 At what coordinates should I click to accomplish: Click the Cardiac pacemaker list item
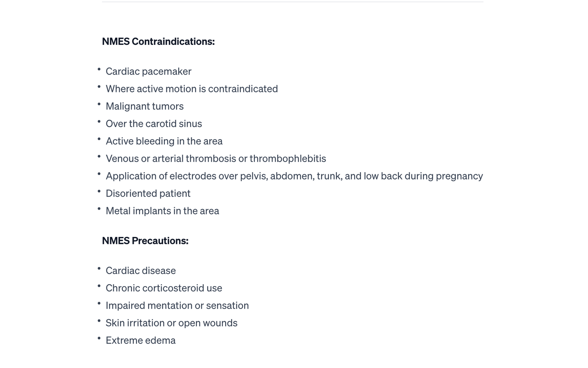click(149, 72)
